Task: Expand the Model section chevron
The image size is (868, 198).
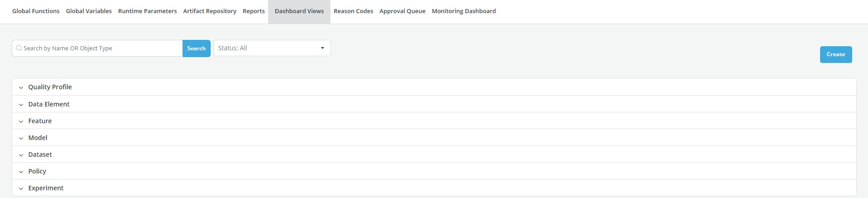Action: (x=21, y=138)
